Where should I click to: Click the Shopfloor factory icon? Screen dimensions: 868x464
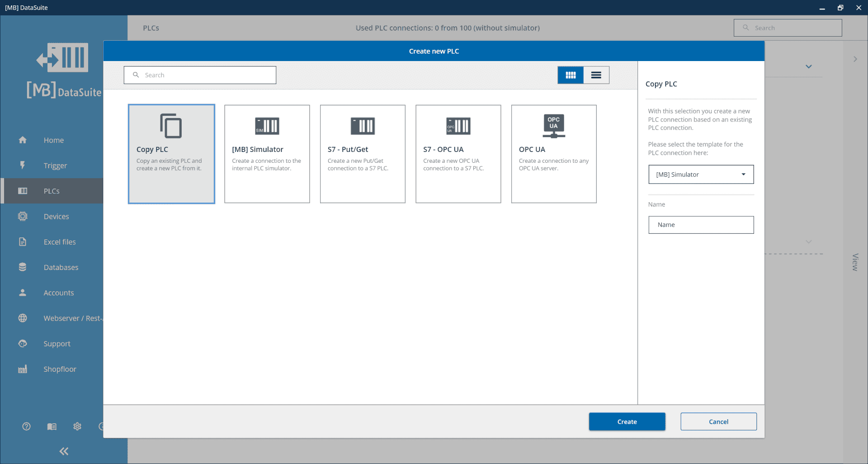(x=23, y=369)
